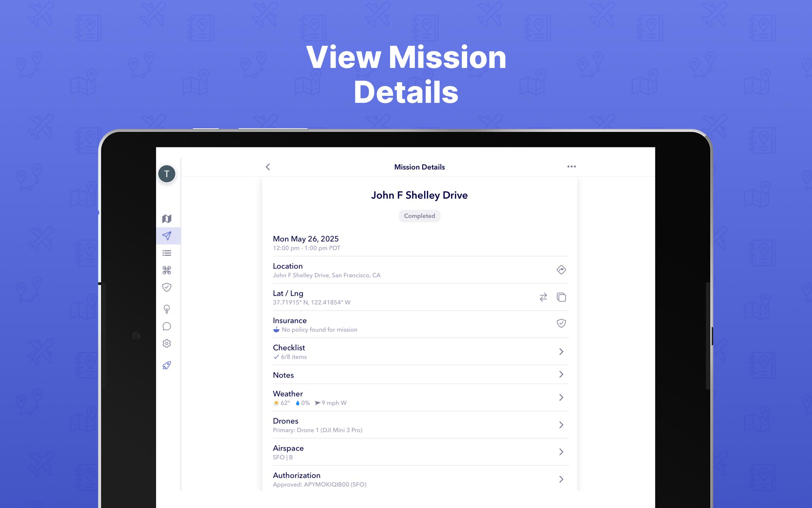Open the Insurance row shield icon
The width and height of the screenshot is (812, 508).
click(561, 323)
